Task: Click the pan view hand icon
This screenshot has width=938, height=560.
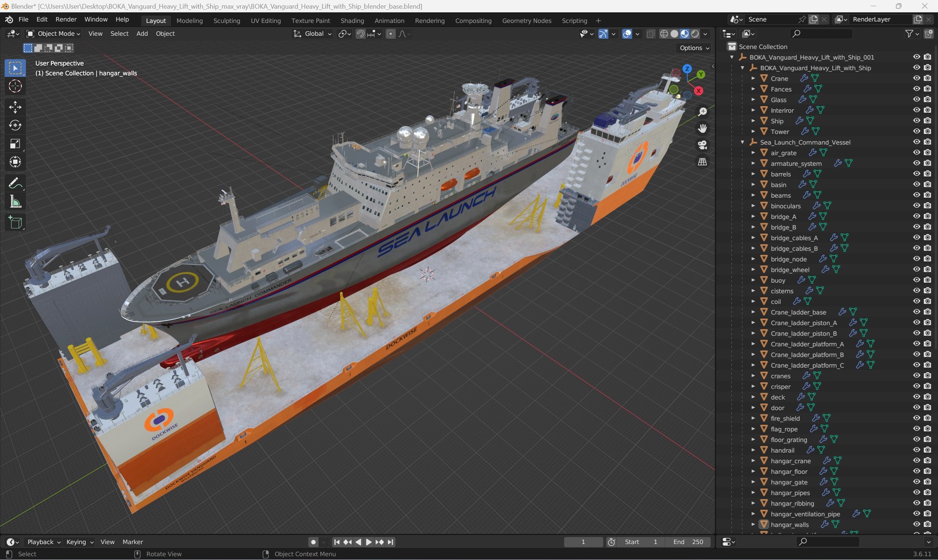Action: (702, 128)
